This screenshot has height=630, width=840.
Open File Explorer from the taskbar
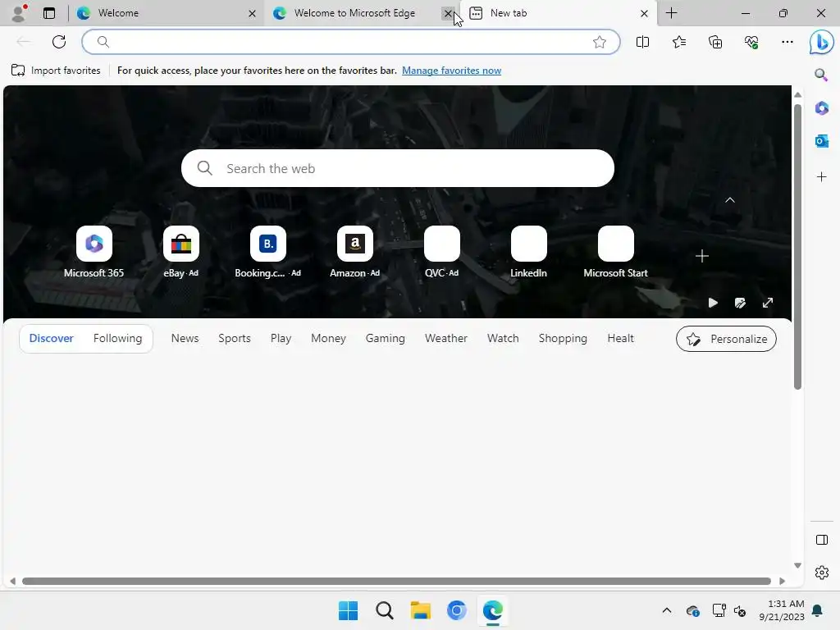click(421, 610)
